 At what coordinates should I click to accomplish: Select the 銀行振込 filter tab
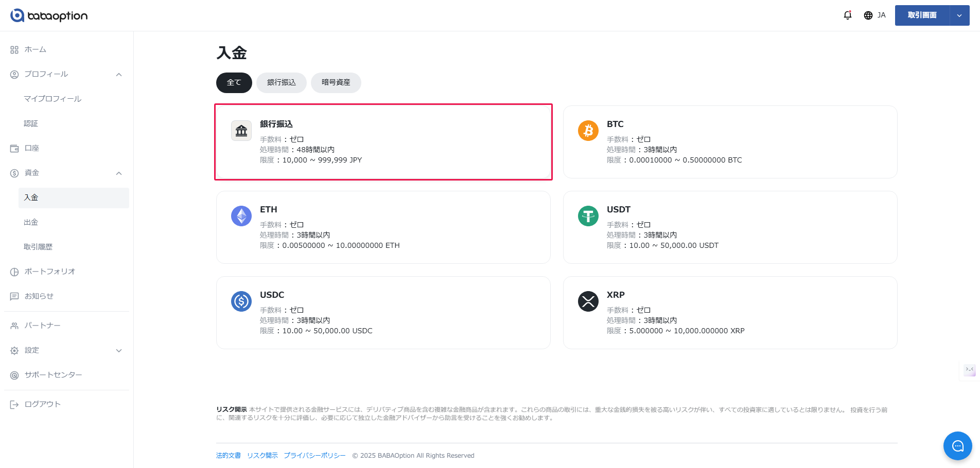pos(281,83)
